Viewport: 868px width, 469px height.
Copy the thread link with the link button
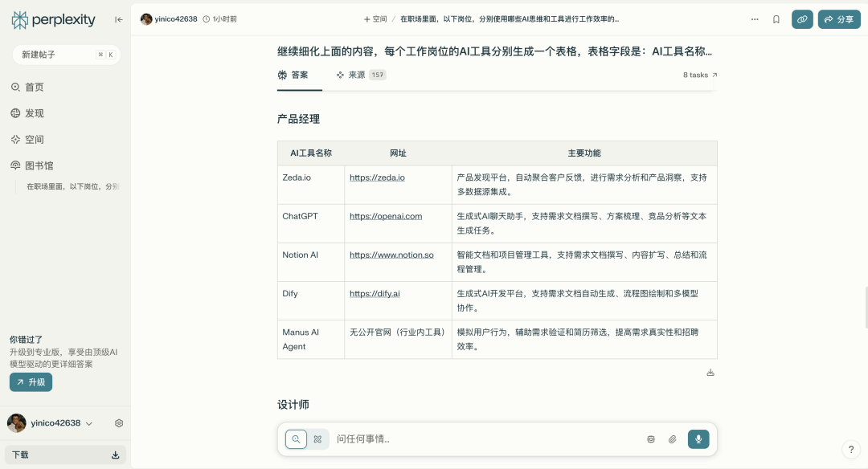[x=802, y=19]
